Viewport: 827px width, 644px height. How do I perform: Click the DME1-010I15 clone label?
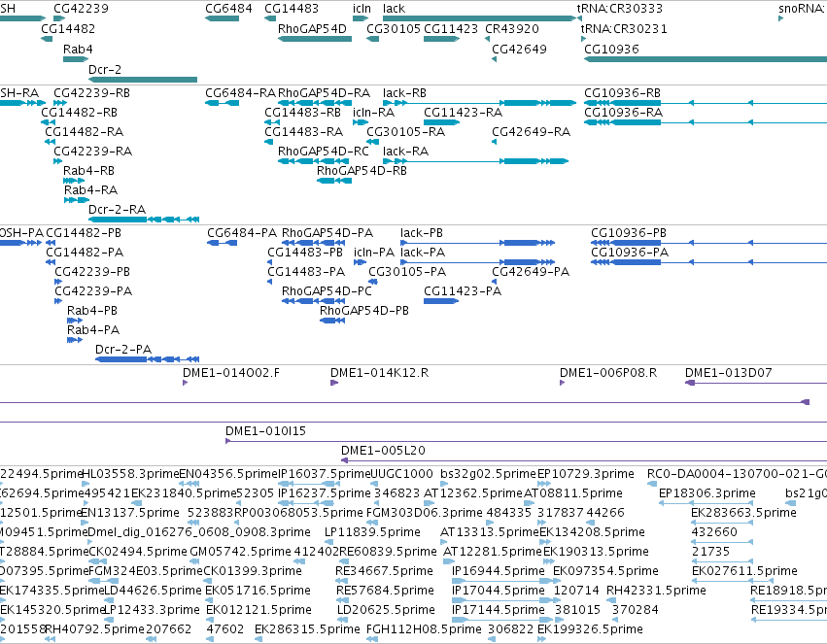265,430
